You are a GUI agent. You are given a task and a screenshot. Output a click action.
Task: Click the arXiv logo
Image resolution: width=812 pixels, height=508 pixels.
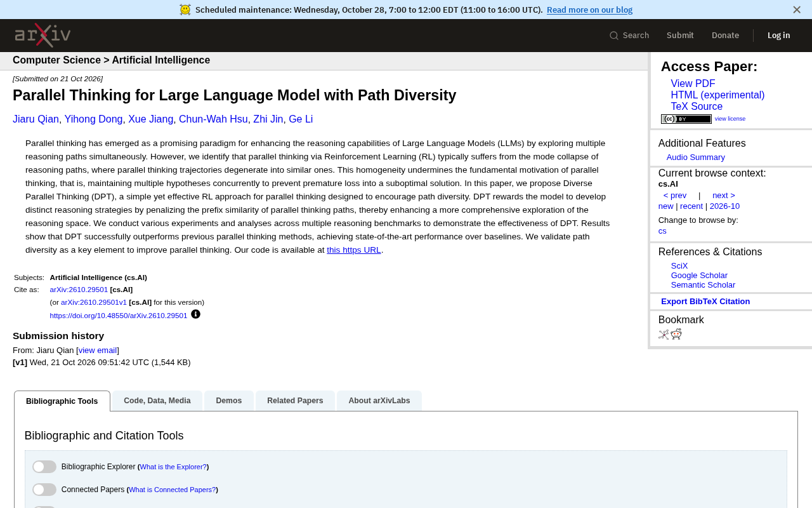[x=43, y=35]
